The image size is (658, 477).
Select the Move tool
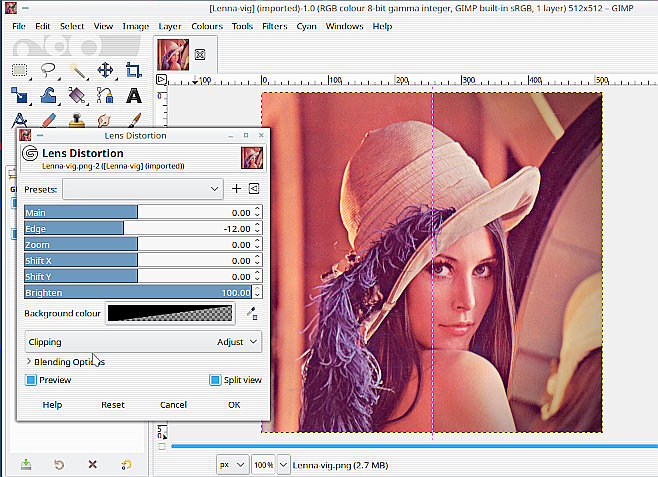(105, 70)
